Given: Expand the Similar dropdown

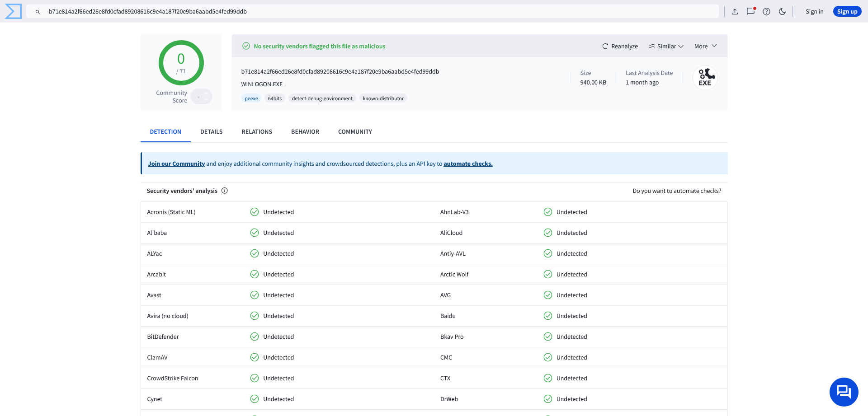Looking at the screenshot, I should pos(665,46).
